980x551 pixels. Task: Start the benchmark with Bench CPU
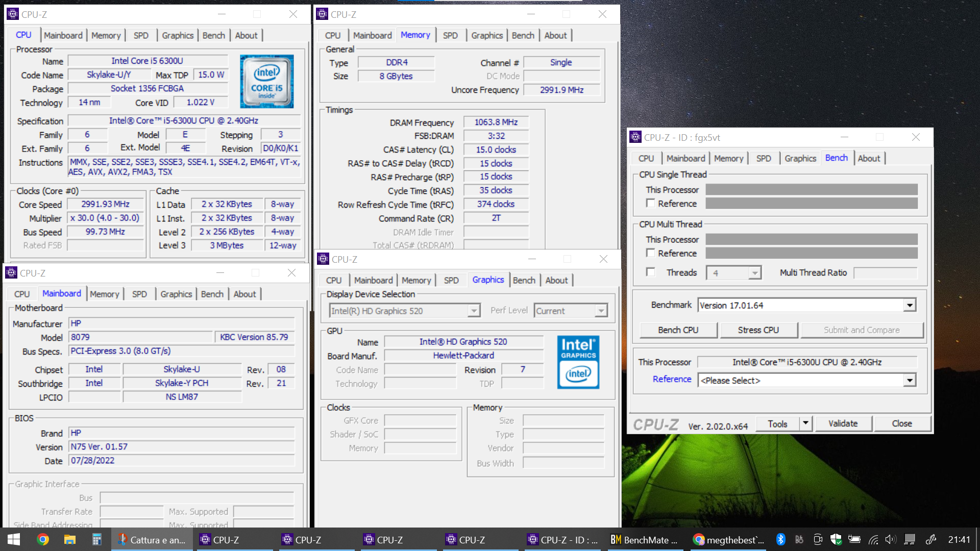678,330
